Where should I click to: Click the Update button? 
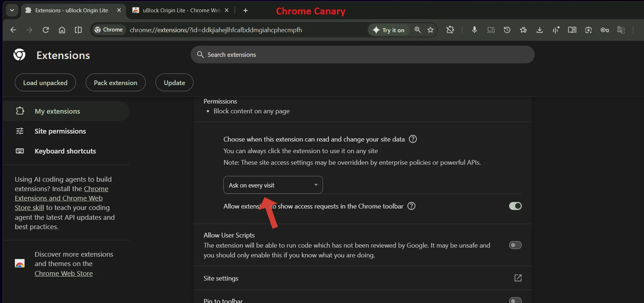tap(174, 83)
